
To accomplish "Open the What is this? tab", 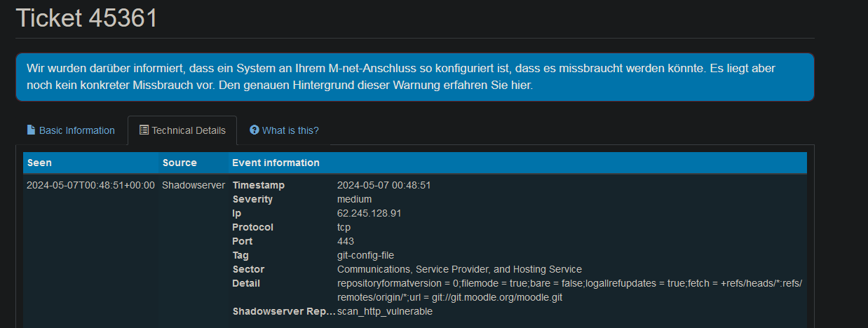I will tap(284, 130).
